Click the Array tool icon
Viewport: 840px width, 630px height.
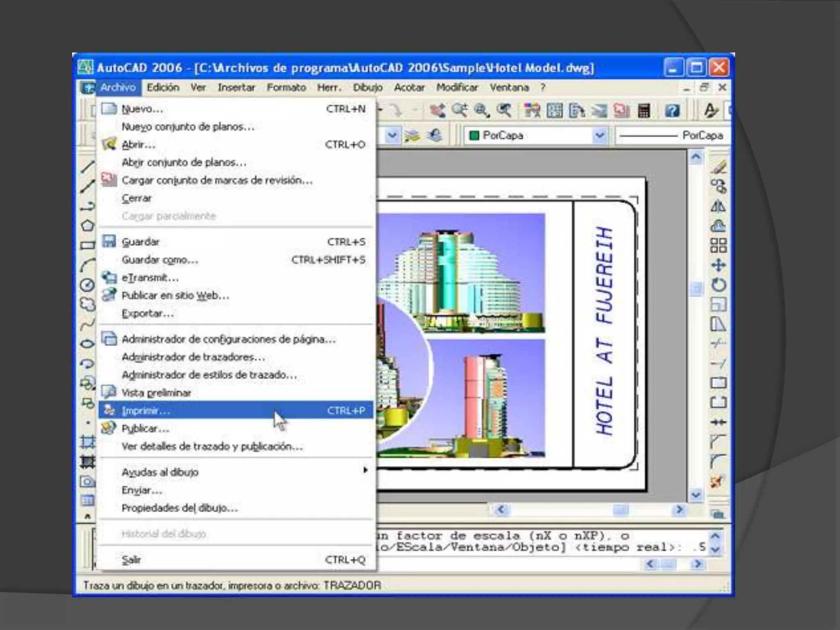coord(718,245)
